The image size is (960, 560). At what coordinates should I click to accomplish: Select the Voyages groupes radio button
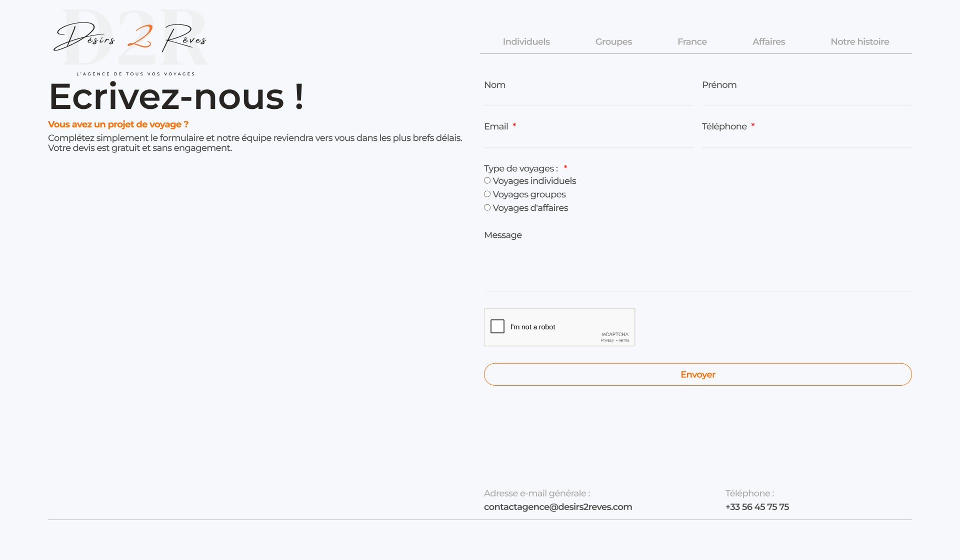click(487, 194)
